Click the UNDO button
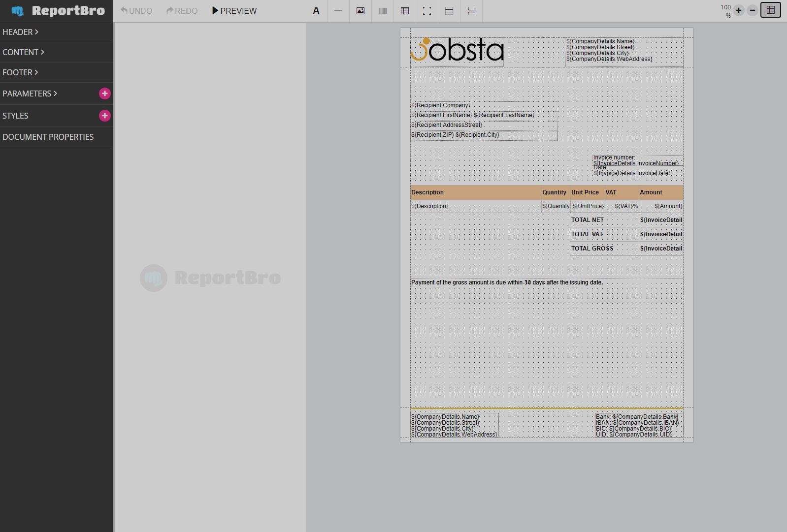Image resolution: width=787 pixels, height=532 pixels. (x=136, y=11)
